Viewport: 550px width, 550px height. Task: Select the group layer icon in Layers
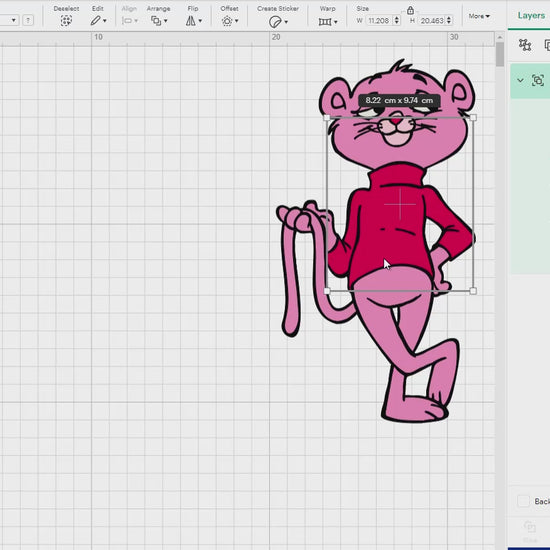[538, 80]
